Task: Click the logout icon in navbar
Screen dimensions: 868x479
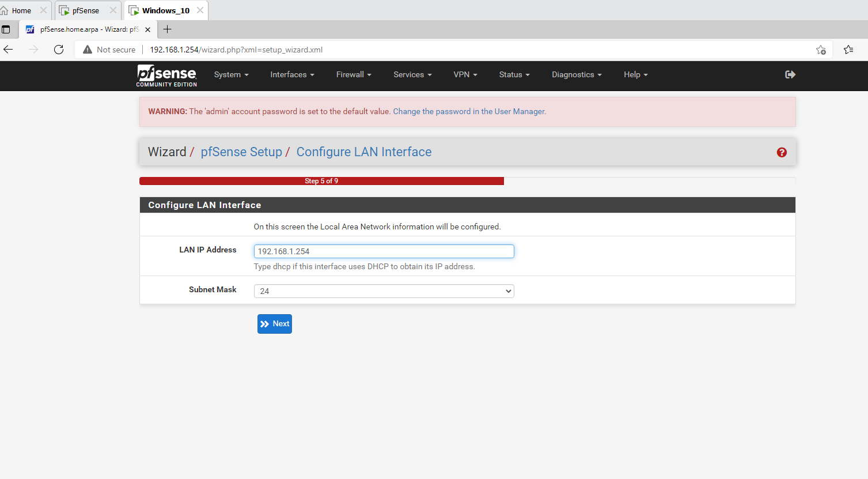Action: coord(790,74)
